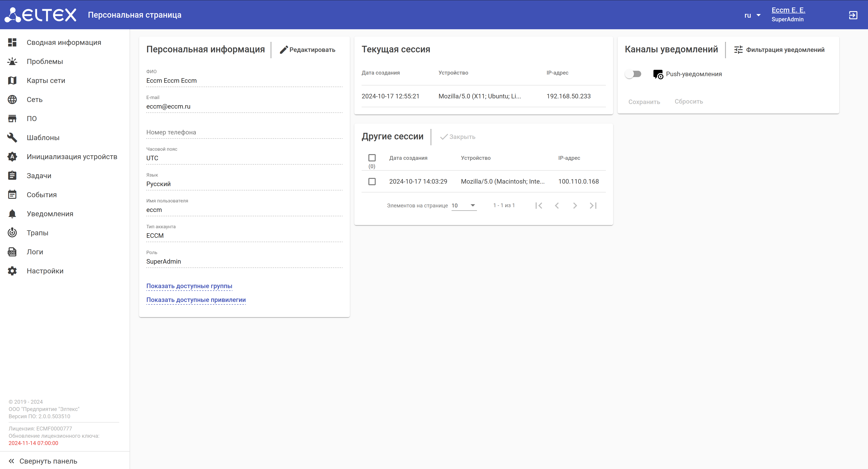The height and width of the screenshot is (469, 868).
Task: Collapse the side panel with Свернуть панель
Action: (43, 461)
